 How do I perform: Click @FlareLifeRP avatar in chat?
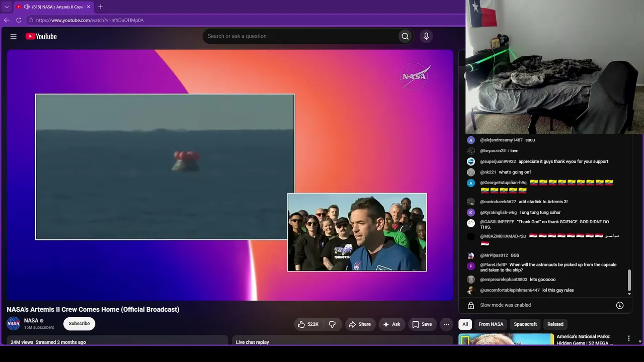pos(471,266)
